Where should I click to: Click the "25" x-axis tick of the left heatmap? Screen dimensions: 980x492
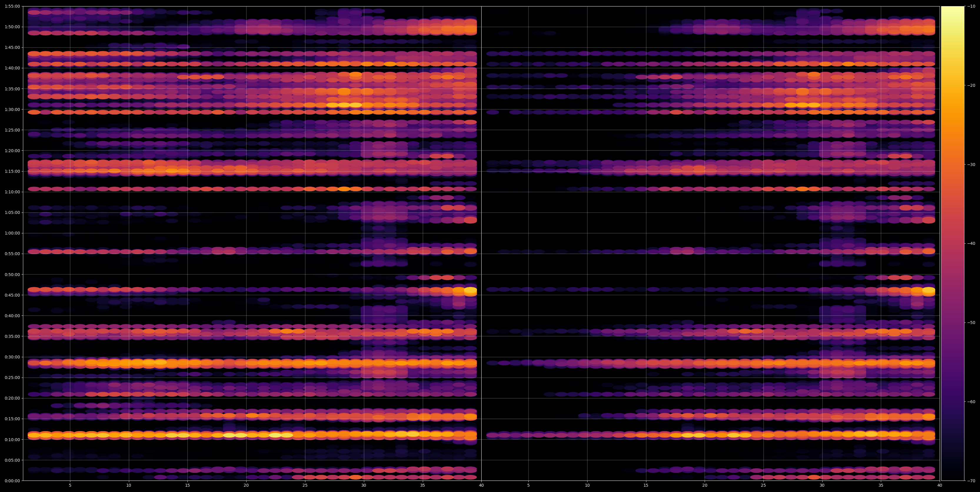(x=305, y=485)
